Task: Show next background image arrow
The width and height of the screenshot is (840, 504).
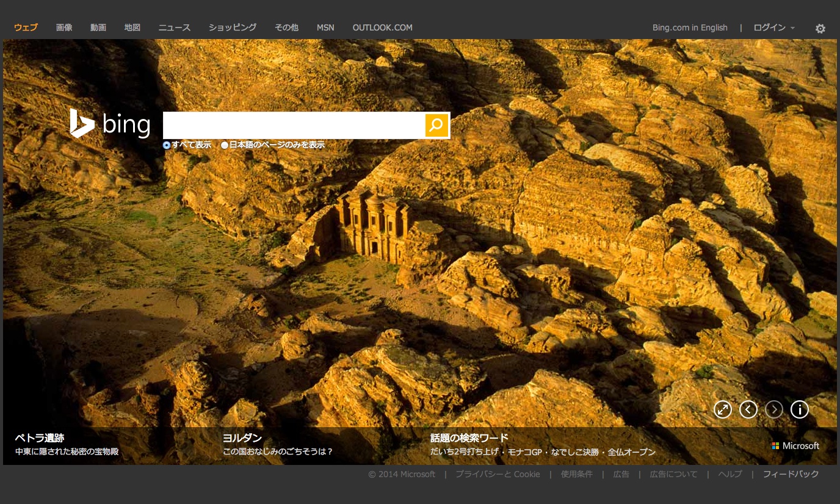Action: [x=774, y=409]
